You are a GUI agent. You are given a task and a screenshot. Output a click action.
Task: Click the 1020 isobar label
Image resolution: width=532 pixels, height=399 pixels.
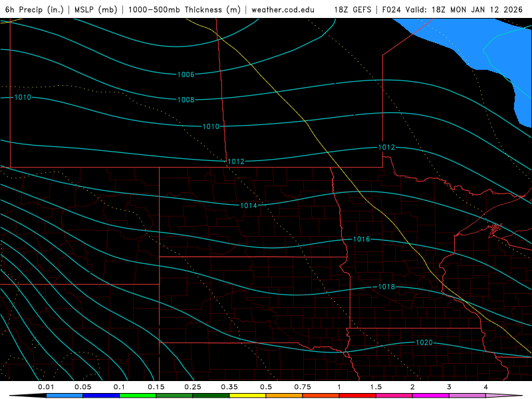pos(424,342)
